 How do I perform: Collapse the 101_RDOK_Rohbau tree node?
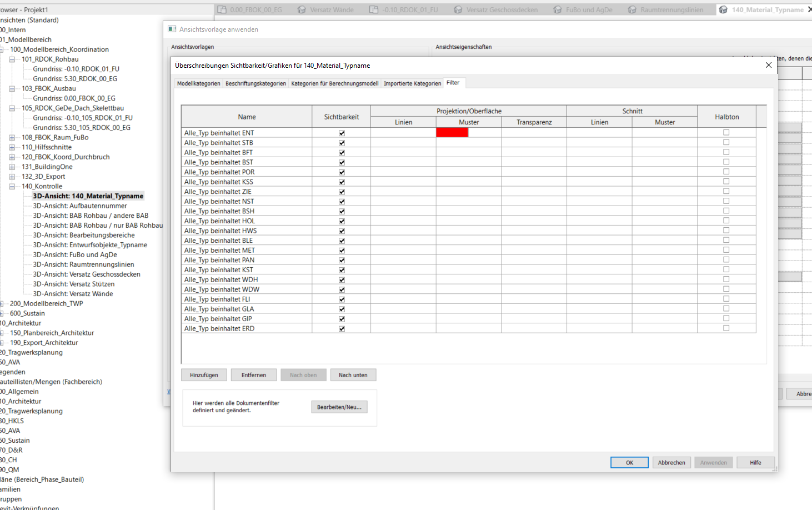(x=12, y=59)
